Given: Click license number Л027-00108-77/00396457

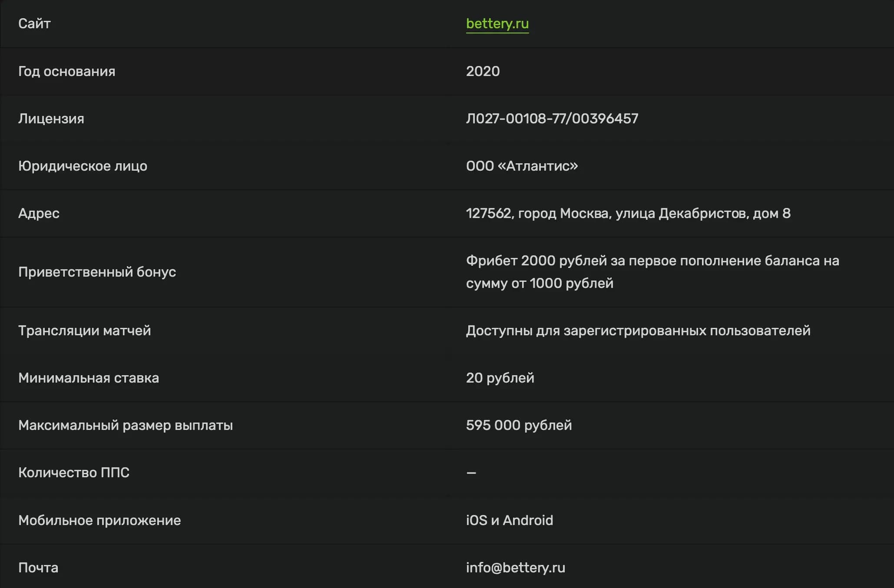Looking at the screenshot, I should coord(552,119).
